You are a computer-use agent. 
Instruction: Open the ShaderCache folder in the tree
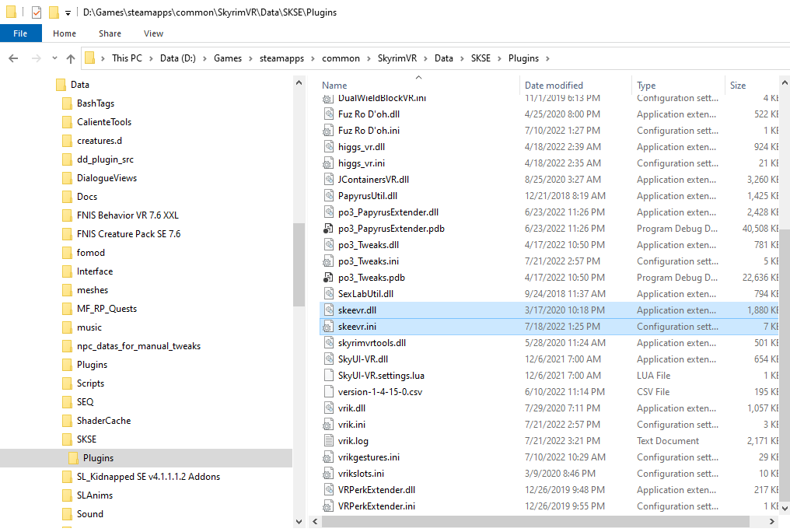[103, 420]
